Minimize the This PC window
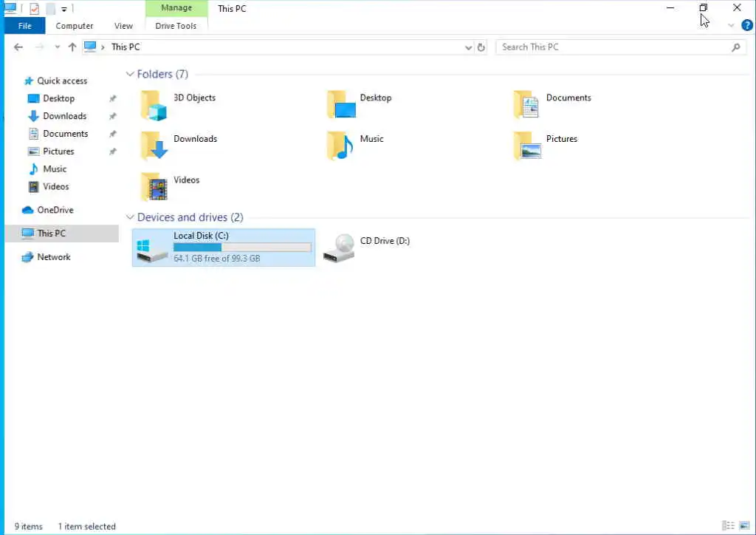The height and width of the screenshot is (535, 756). pyautogui.click(x=670, y=7)
